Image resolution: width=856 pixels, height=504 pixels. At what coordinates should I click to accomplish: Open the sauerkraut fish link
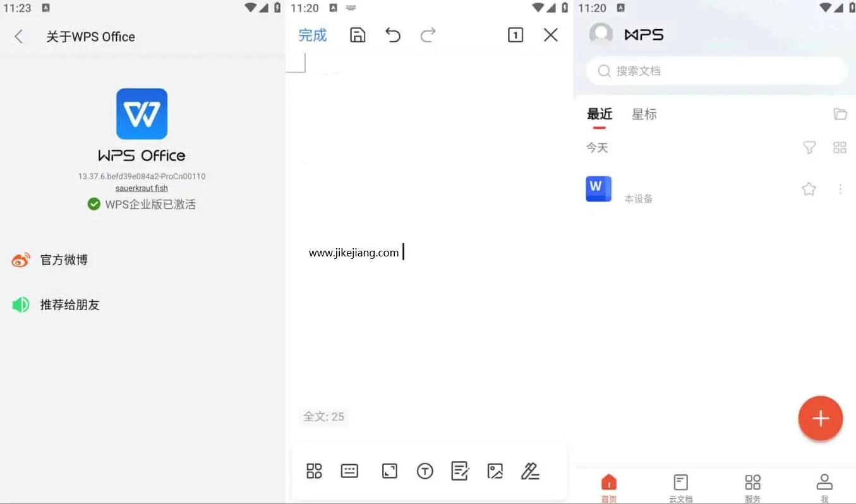[x=142, y=188]
